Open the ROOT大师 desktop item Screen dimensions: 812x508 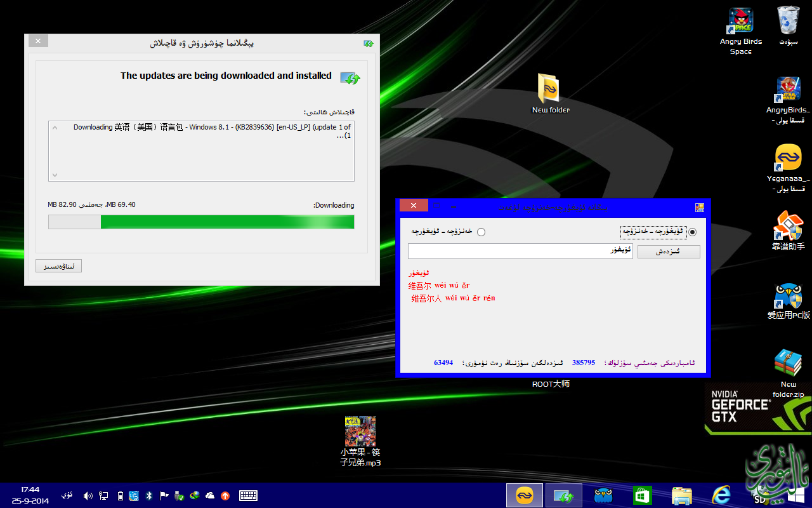551,384
